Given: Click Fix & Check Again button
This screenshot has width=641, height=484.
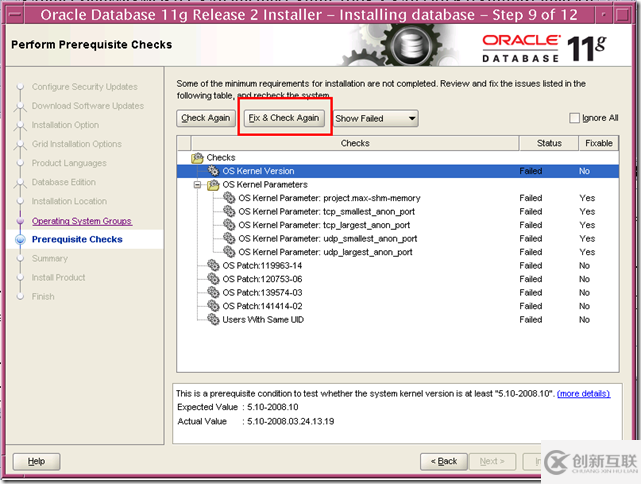Looking at the screenshot, I should [x=284, y=118].
